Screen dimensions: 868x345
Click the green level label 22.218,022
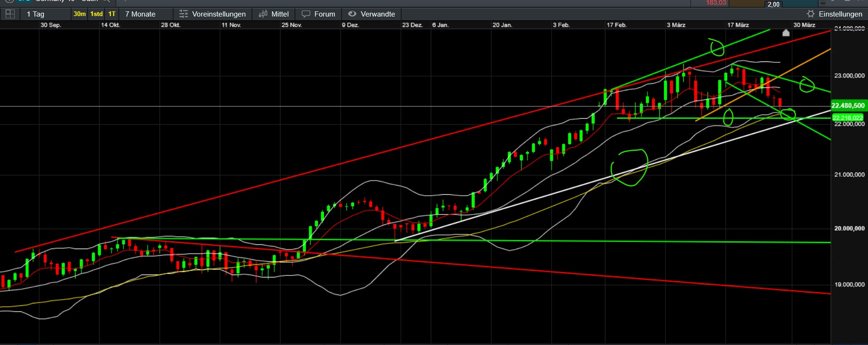coord(848,118)
